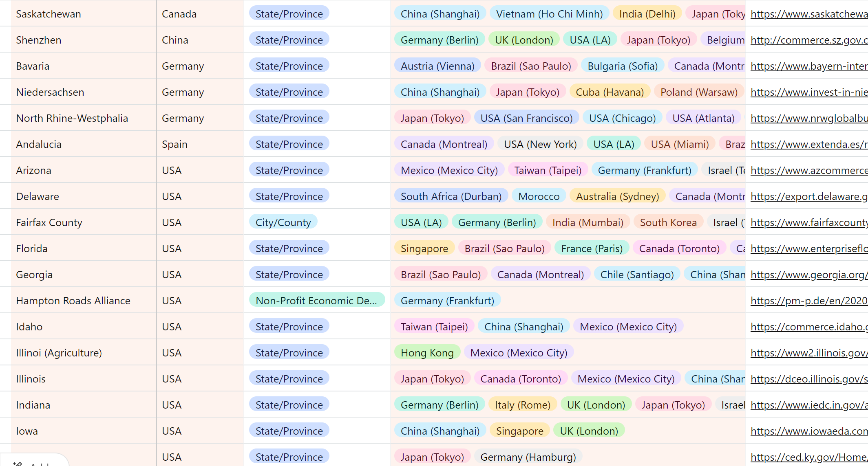
Task: Click the Vietnam (Ho Chi Minh) tag
Action: pos(549,14)
